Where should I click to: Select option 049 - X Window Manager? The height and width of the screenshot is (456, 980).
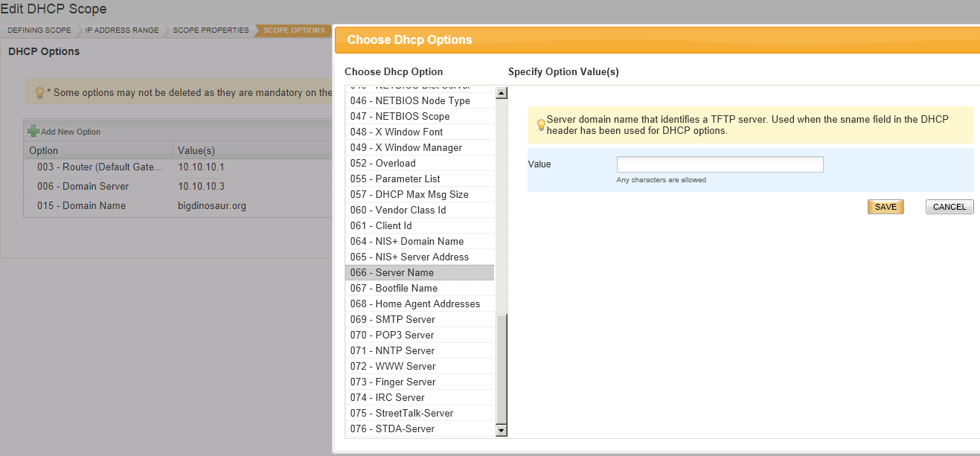[420, 147]
